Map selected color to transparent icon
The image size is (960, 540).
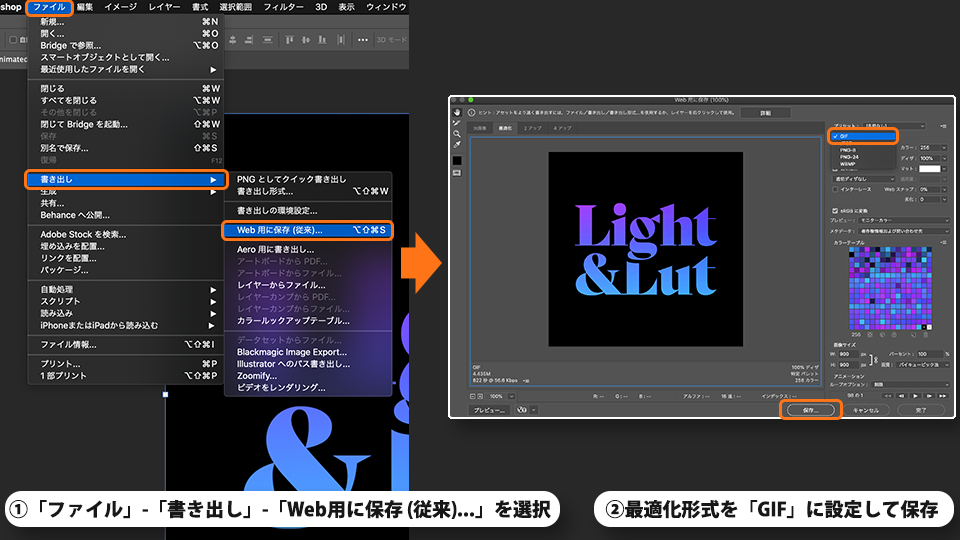click(870, 335)
